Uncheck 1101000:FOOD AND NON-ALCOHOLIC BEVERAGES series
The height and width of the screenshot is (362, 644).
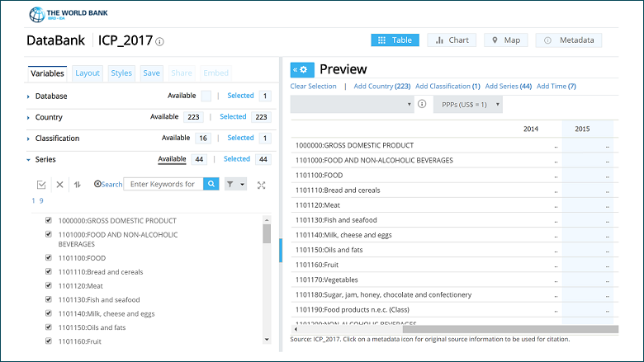click(x=49, y=234)
